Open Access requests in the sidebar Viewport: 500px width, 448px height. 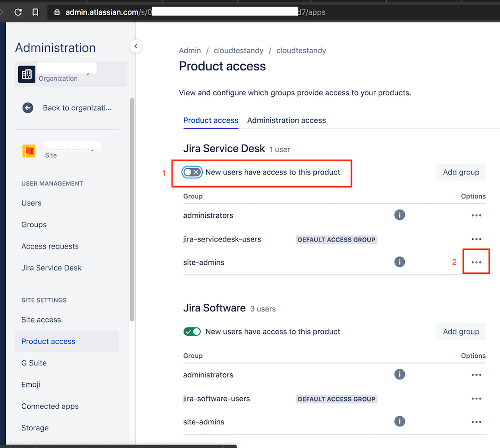(x=50, y=246)
